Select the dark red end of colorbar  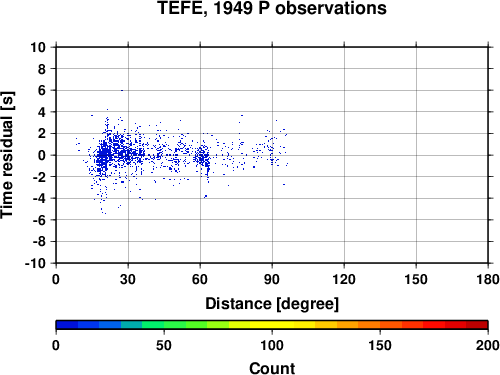[x=477, y=325]
